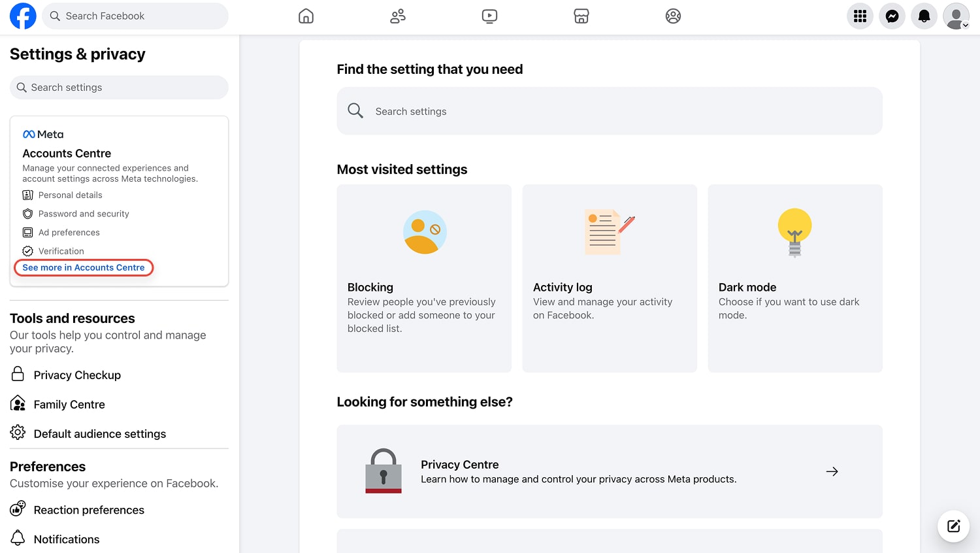Image resolution: width=980 pixels, height=553 pixels.
Task: Click the Ad preferences icon
Action: pyautogui.click(x=27, y=232)
